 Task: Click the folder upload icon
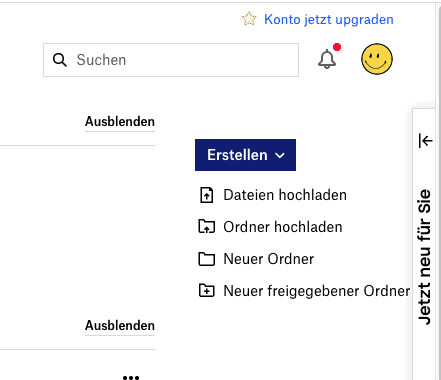207,227
